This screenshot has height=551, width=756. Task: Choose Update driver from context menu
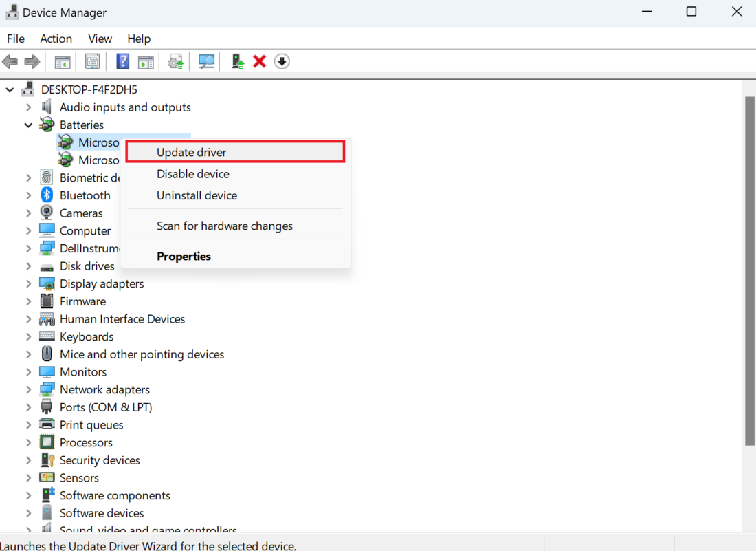pyautogui.click(x=192, y=153)
